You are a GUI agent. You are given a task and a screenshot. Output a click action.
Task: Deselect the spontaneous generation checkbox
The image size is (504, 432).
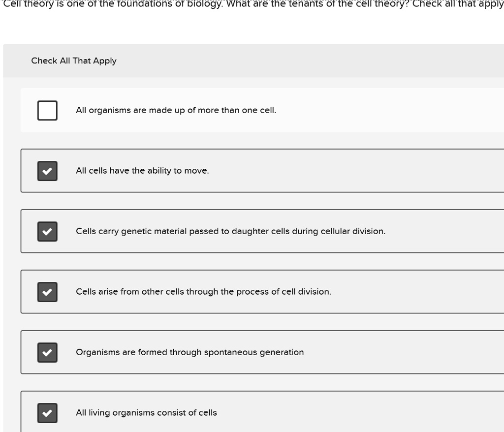[x=47, y=352]
